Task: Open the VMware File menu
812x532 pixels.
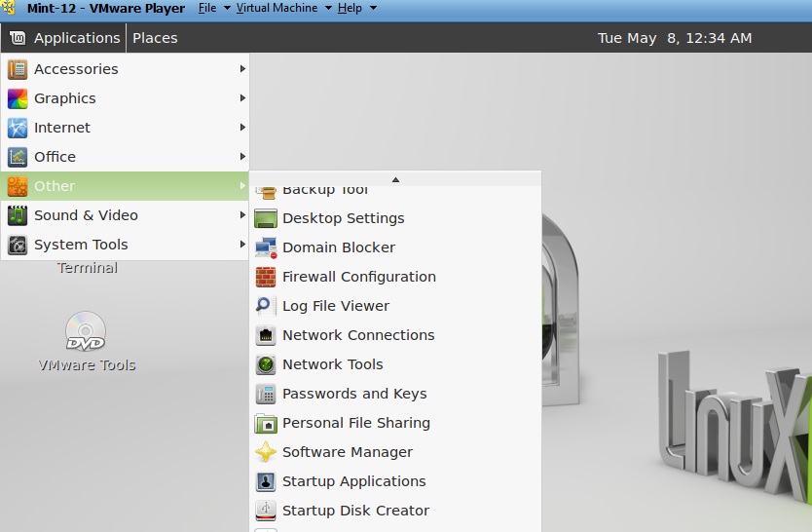Action: (207, 9)
